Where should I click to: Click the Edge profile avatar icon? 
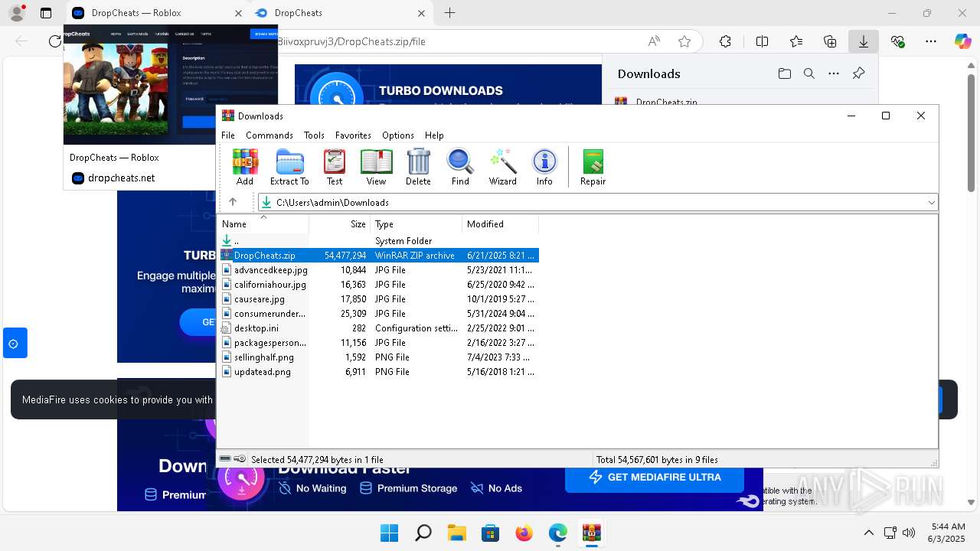pyautogui.click(x=17, y=13)
